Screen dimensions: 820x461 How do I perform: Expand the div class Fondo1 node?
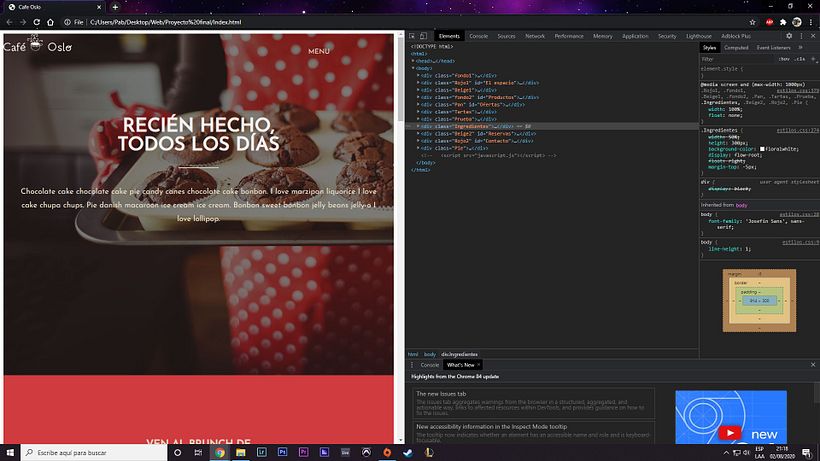[418, 75]
